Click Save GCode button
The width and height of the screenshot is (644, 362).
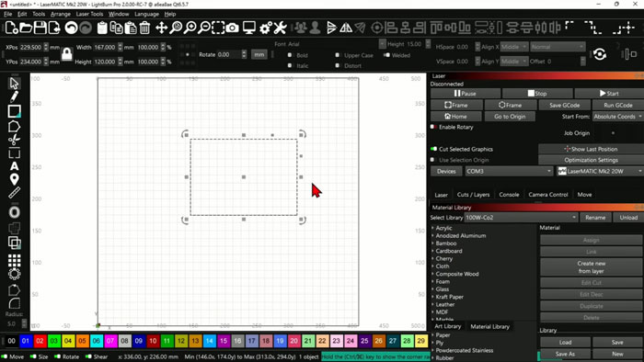point(565,105)
